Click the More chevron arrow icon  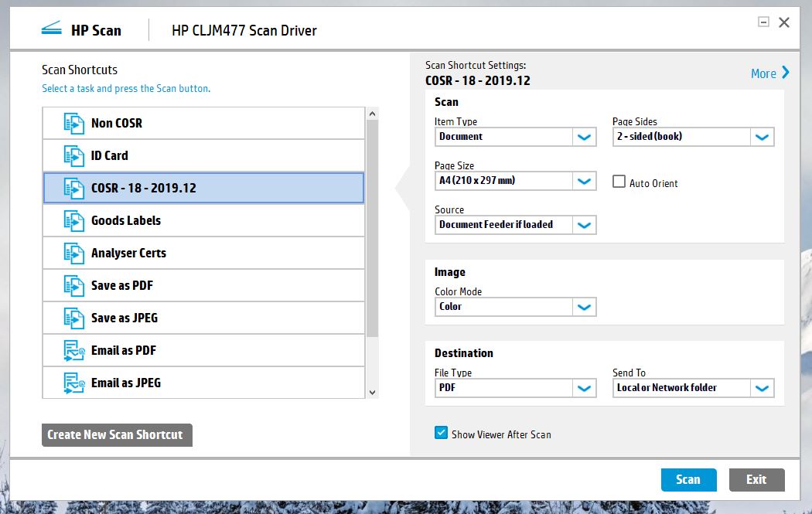click(x=786, y=72)
